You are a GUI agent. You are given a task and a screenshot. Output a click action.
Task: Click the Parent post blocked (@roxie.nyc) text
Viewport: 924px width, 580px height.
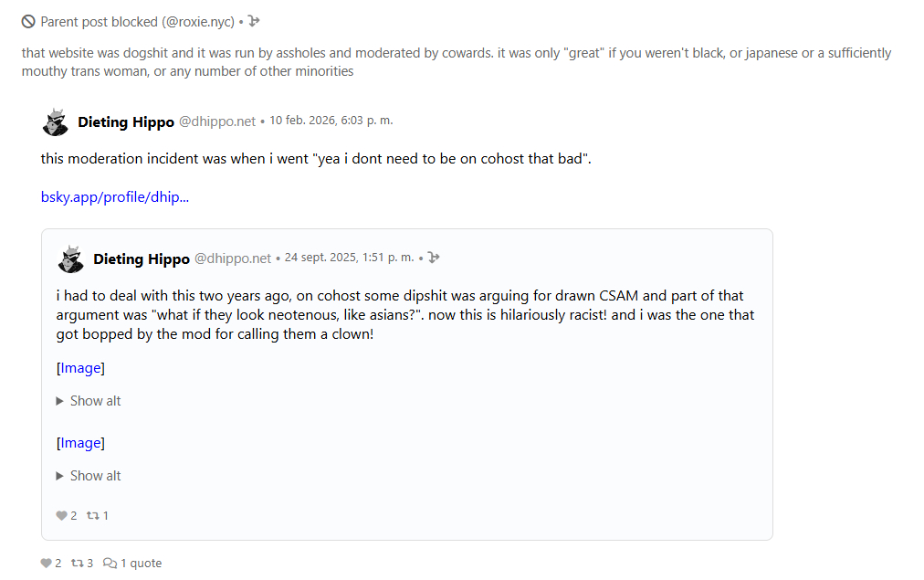tap(137, 22)
